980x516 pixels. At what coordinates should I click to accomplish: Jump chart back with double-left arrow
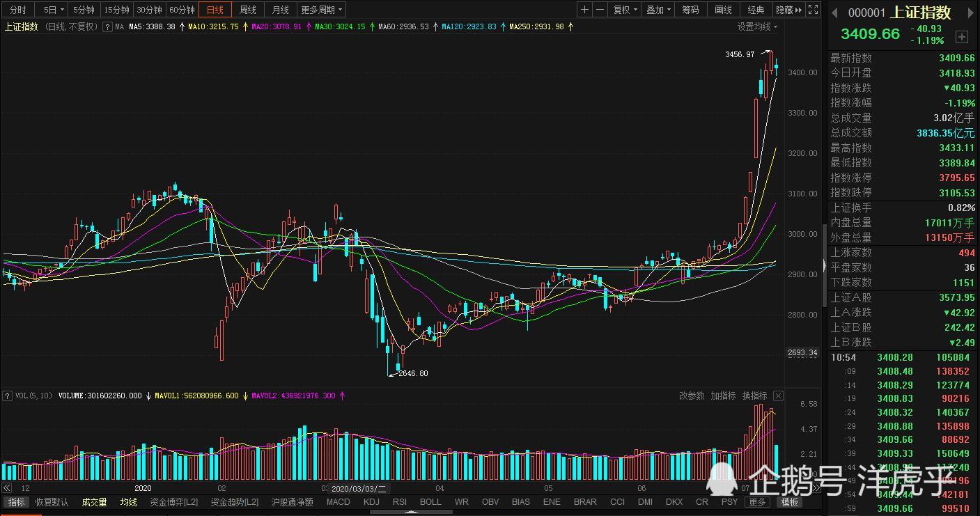[x=6, y=488]
